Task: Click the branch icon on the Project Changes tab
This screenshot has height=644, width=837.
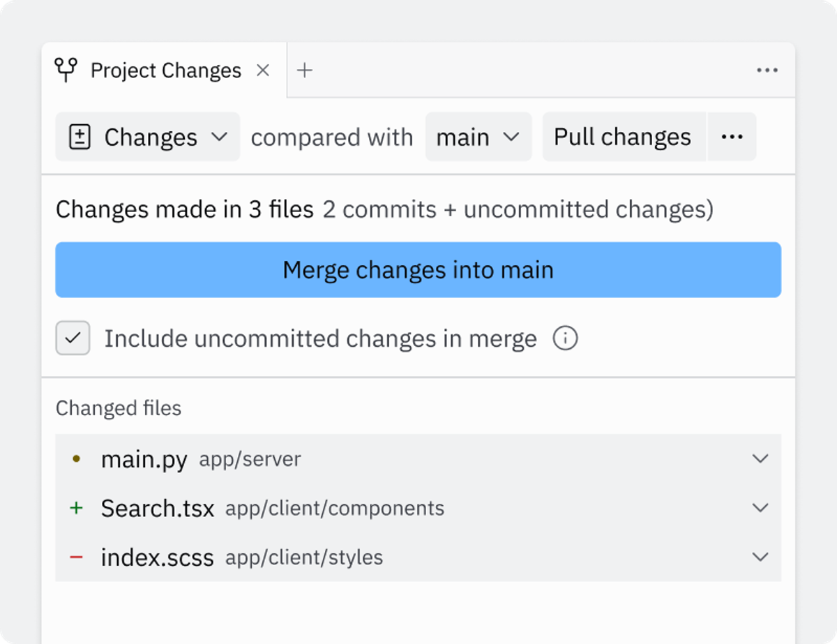Action: tap(66, 70)
